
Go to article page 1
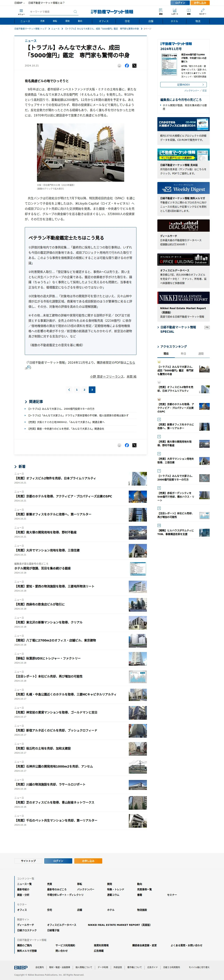(77, 390)
